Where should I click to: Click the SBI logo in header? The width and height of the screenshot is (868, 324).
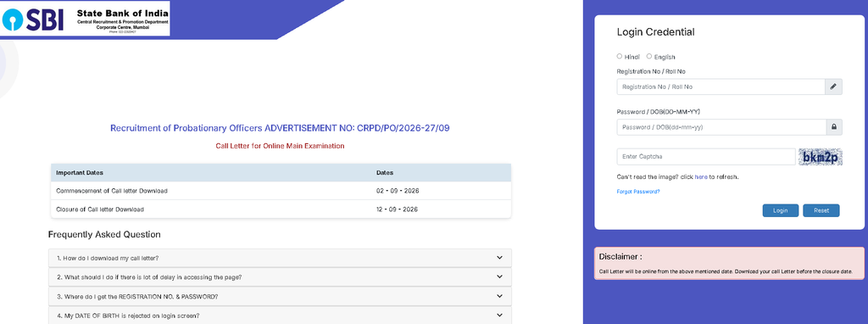[x=33, y=19]
